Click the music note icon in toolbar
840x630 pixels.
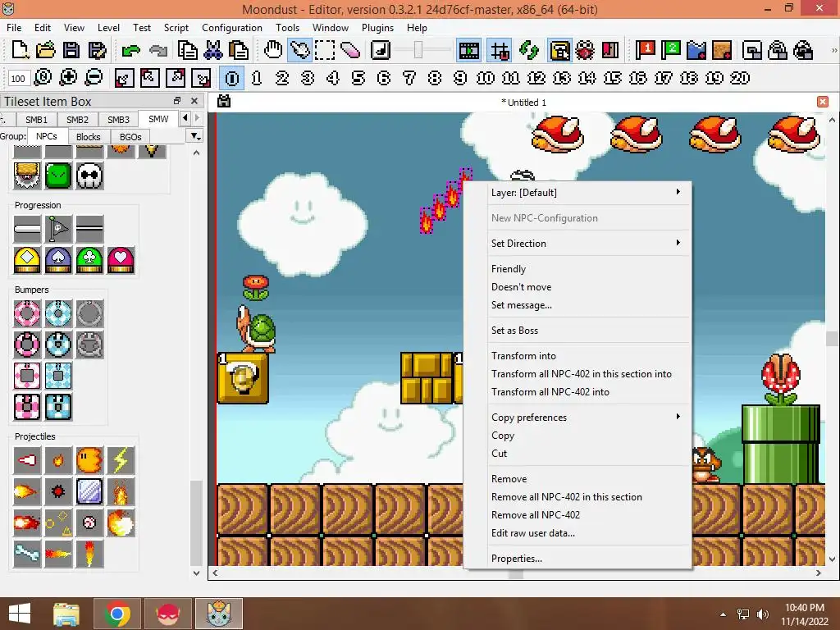click(381, 50)
